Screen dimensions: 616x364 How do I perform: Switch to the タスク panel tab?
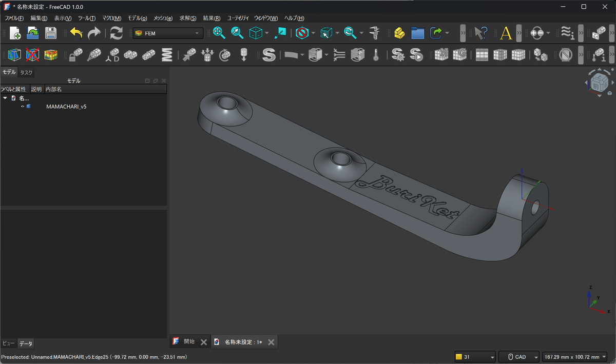click(x=26, y=72)
